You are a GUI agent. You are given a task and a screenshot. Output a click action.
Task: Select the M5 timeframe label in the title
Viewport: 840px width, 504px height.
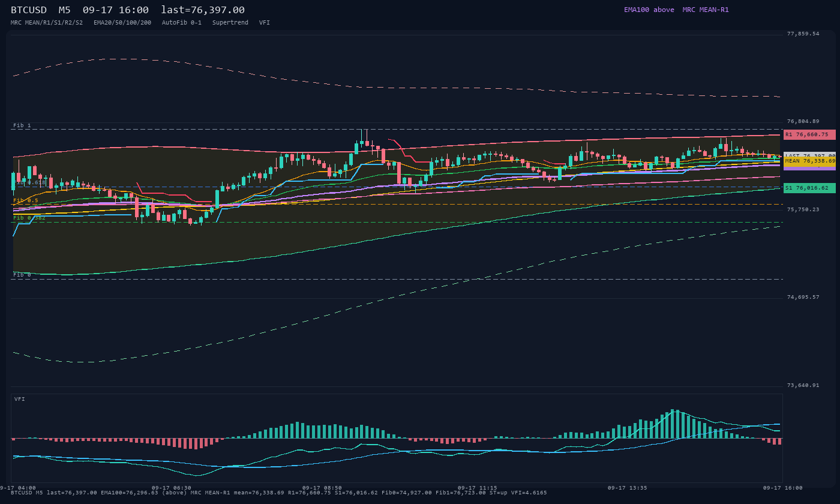pos(65,10)
